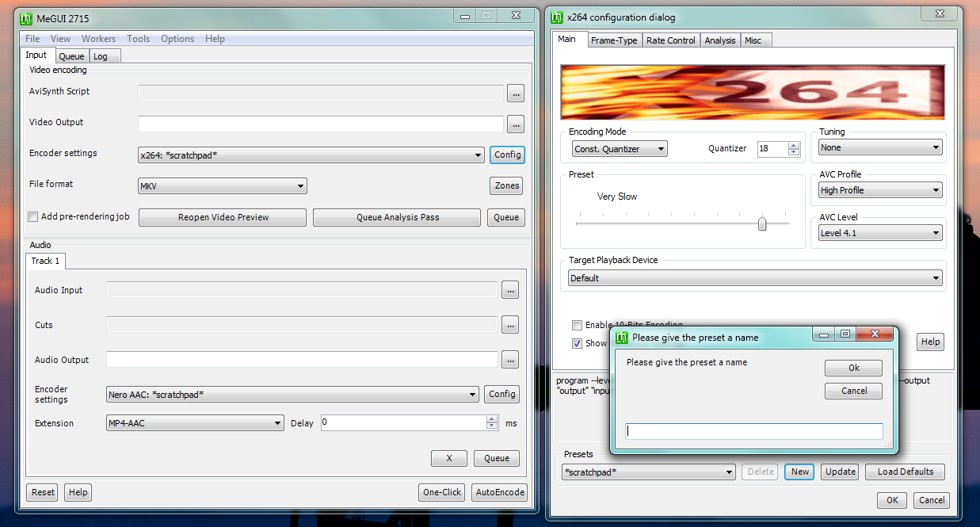Click the Zones button
This screenshot has width=980, height=527.
pos(507,185)
